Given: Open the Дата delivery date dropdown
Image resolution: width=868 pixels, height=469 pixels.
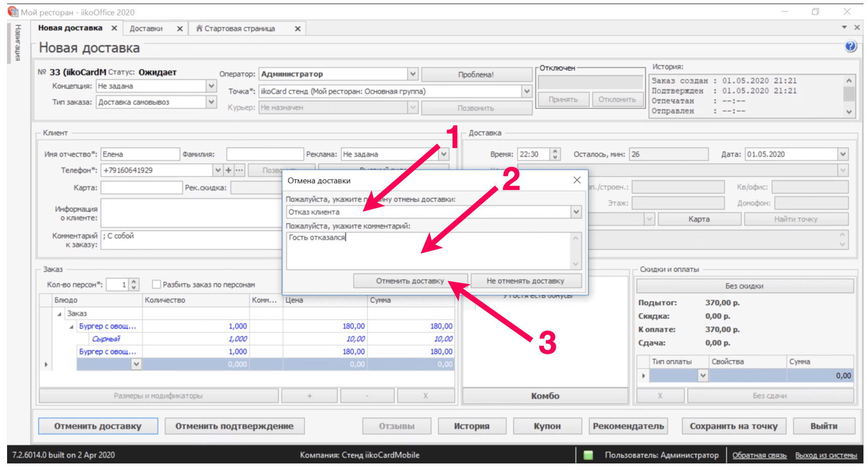Looking at the screenshot, I should (843, 154).
